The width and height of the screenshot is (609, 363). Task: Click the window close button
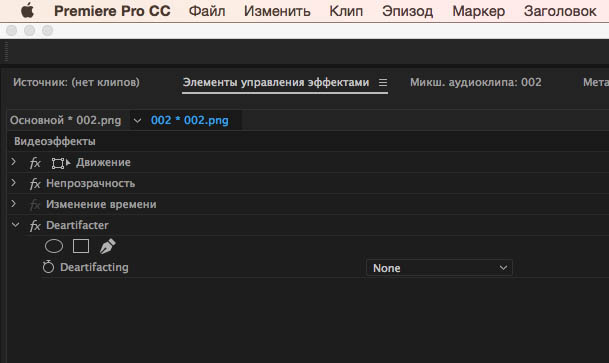click(x=12, y=30)
